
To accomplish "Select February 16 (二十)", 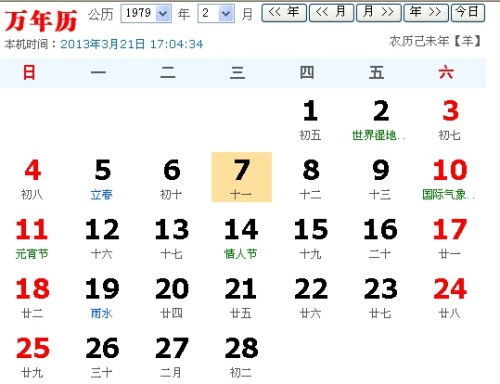I will coord(380,238).
